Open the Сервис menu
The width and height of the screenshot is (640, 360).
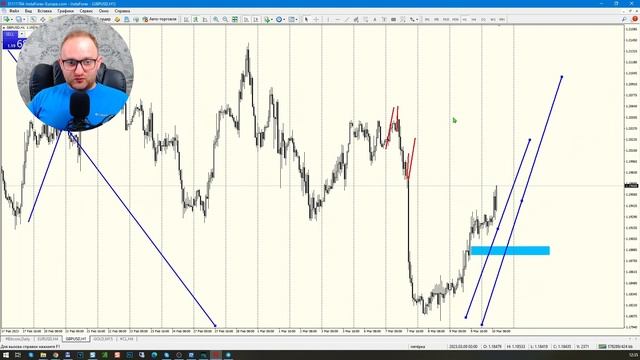(86, 11)
